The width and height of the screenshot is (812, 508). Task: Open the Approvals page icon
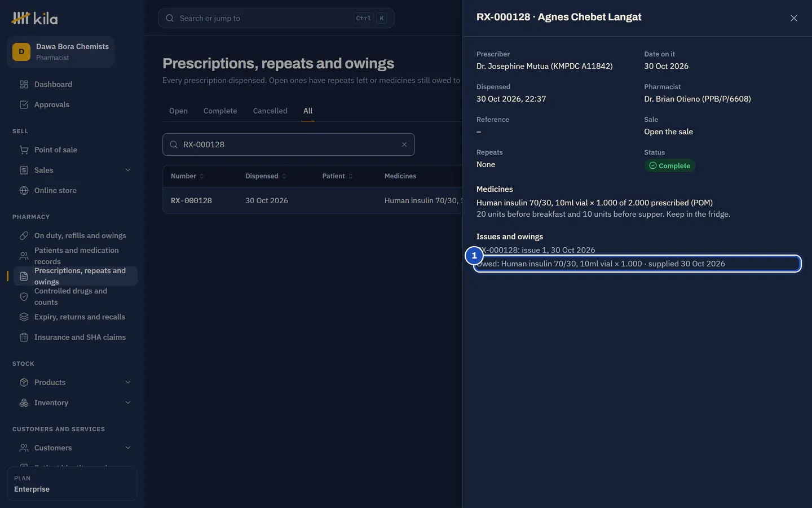pos(24,105)
